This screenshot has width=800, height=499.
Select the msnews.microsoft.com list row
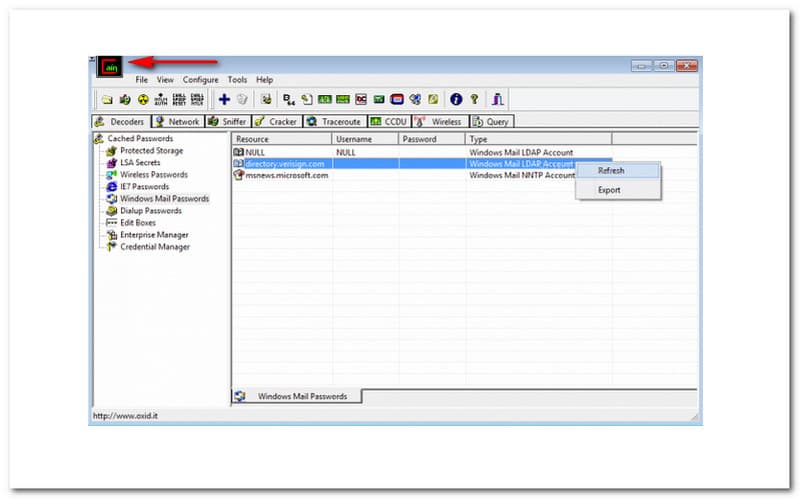point(286,175)
